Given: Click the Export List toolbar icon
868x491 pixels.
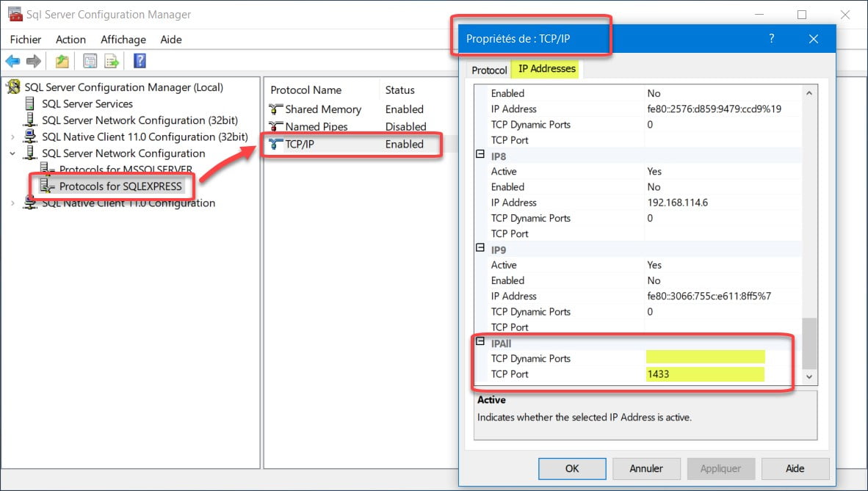Looking at the screenshot, I should [112, 62].
